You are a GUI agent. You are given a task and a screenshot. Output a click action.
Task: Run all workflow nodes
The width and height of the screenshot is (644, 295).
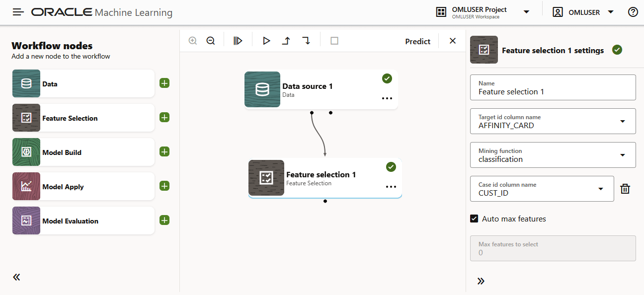tap(238, 41)
